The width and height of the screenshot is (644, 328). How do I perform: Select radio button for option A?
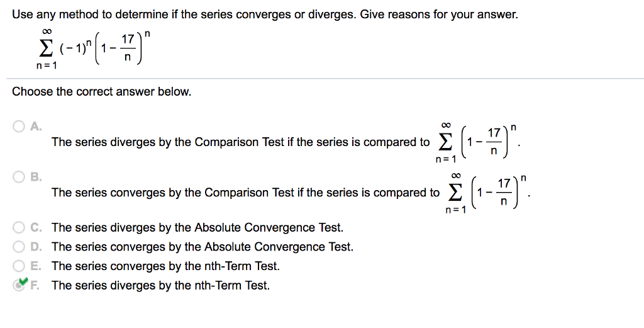pyautogui.click(x=18, y=126)
